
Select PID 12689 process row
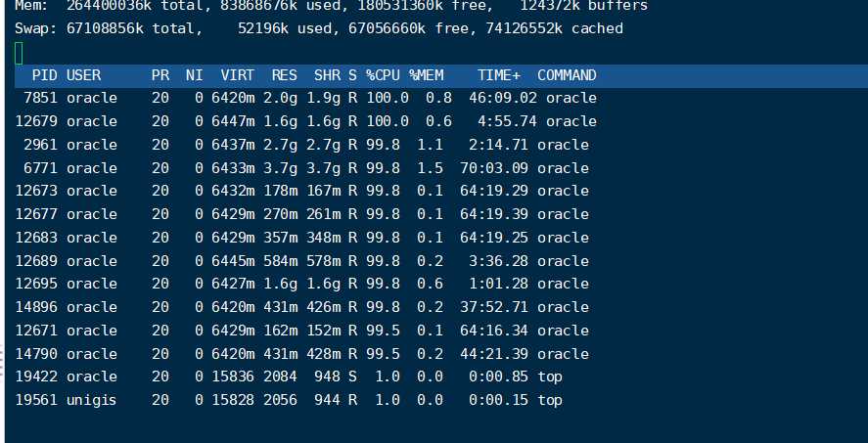pyautogui.click(x=301, y=261)
